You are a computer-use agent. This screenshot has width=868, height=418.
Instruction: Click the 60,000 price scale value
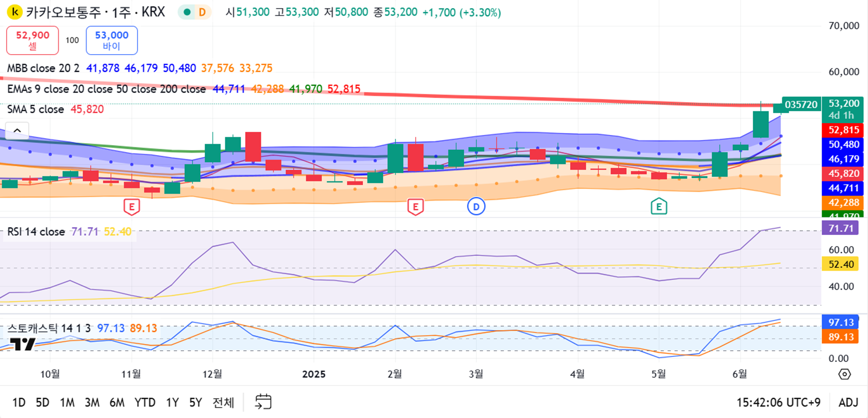pos(844,72)
